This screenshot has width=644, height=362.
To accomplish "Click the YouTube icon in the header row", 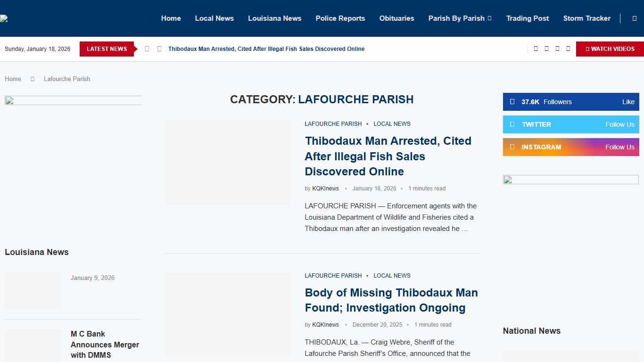I will pos(568,49).
